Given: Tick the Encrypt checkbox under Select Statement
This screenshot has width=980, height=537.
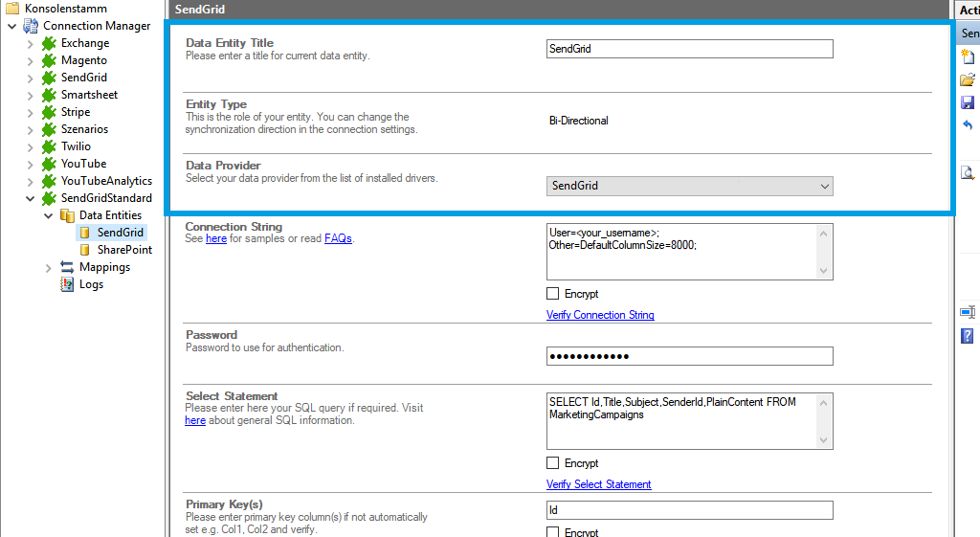Looking at the screenshot, I should click(x=553, y=463).
